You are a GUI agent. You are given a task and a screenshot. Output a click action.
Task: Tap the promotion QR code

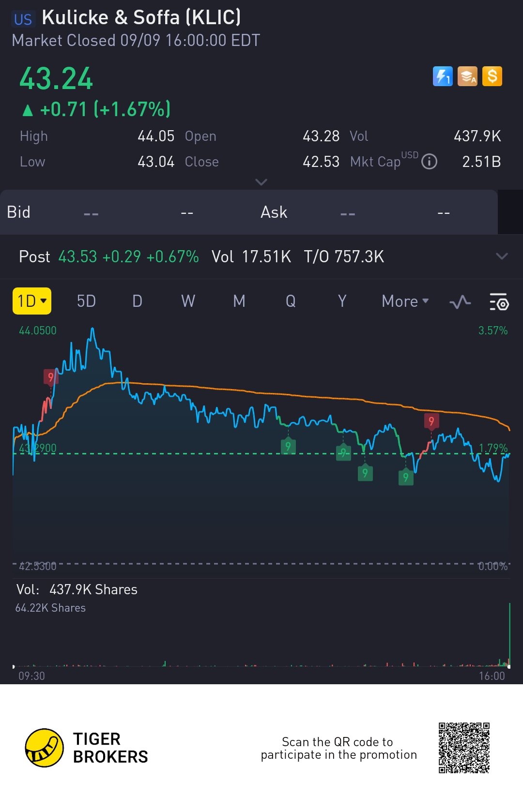(464, 748)
